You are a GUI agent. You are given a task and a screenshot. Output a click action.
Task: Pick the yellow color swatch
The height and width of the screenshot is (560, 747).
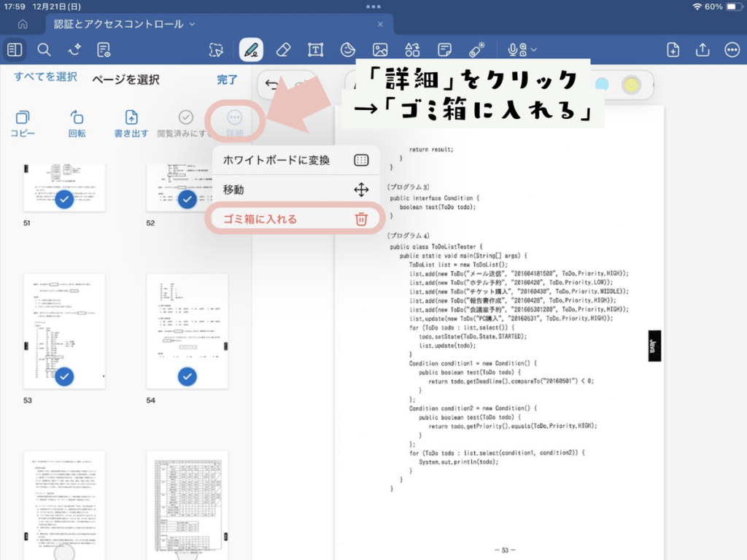631,85
